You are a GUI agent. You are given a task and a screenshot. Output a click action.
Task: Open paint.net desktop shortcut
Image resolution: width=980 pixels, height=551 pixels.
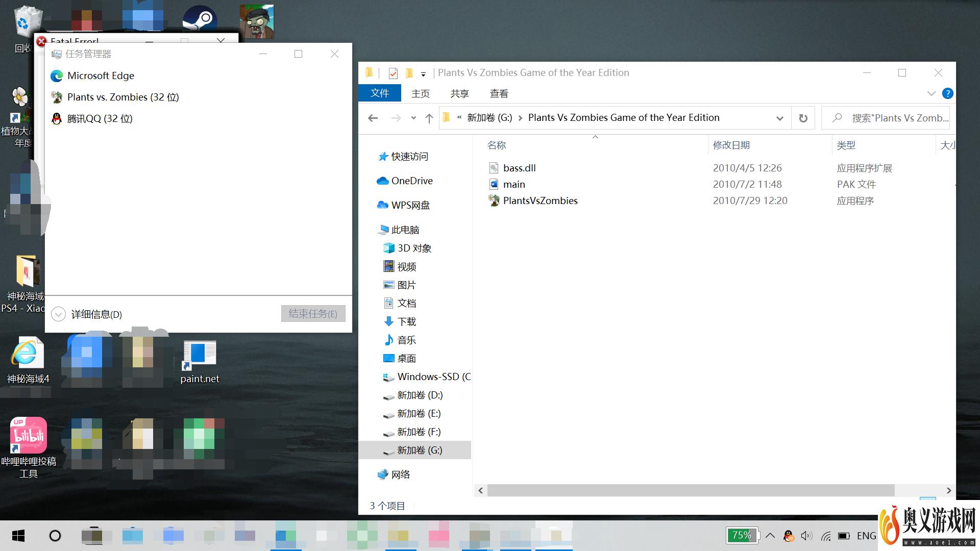(x=200, y=361)
